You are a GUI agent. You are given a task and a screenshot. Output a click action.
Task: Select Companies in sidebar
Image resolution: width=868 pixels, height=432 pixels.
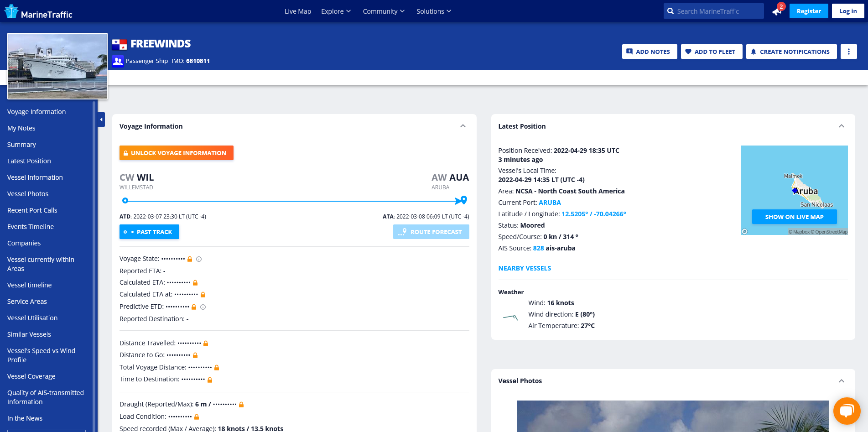pos(24,243)
